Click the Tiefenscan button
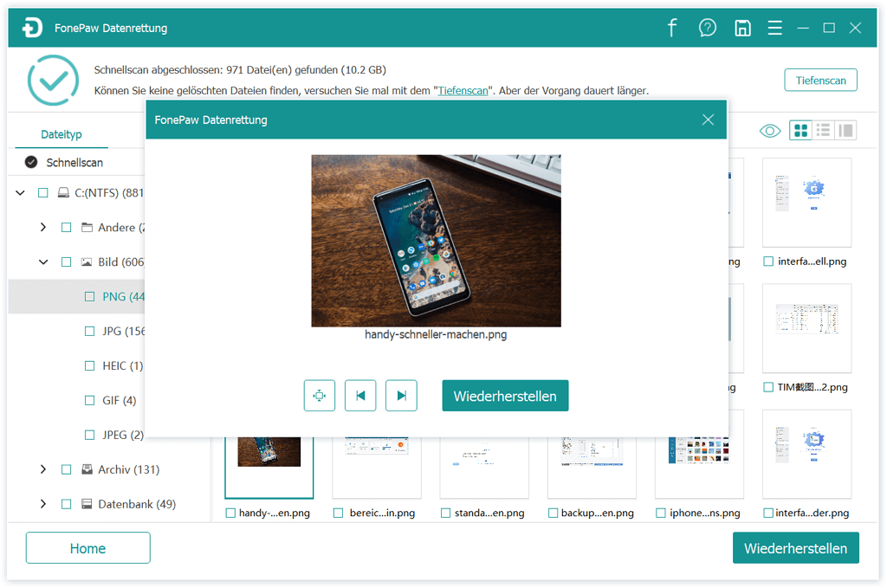887x588 pixels. point(820,81)
